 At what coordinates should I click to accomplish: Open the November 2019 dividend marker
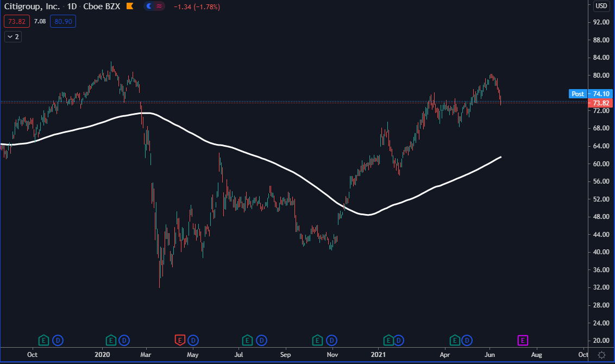[58, 341]
